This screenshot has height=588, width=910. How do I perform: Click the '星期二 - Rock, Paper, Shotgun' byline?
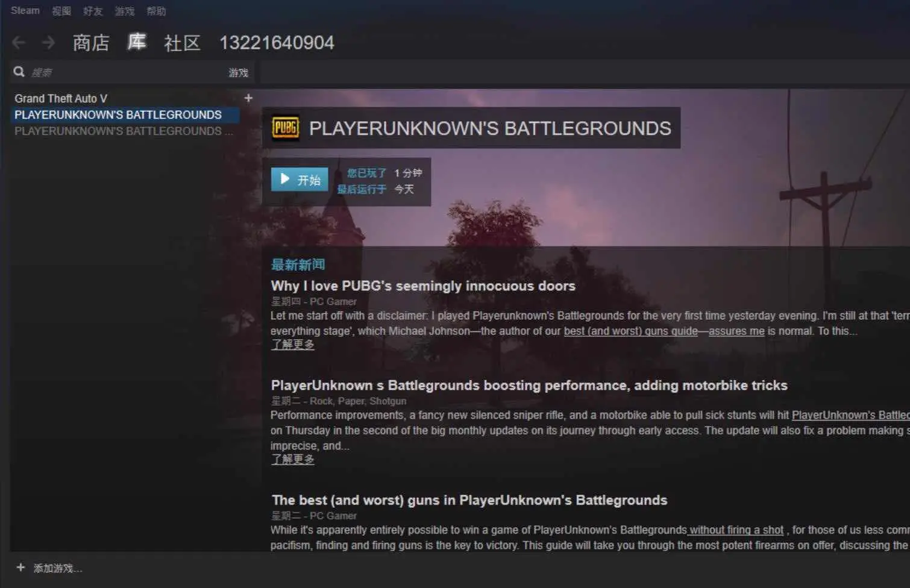click(338, 401)
